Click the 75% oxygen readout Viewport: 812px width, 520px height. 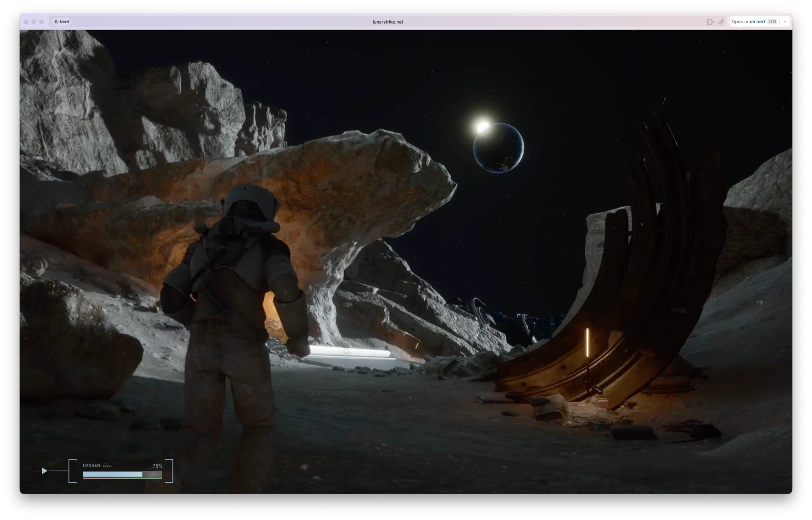coord(157,466)
